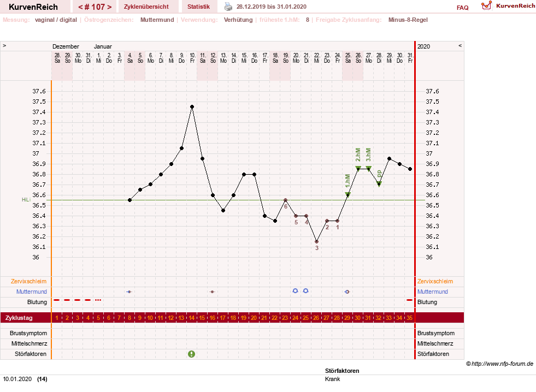
Task: Click the 2.hM green triangle marker
Action: tap(358, 168)
